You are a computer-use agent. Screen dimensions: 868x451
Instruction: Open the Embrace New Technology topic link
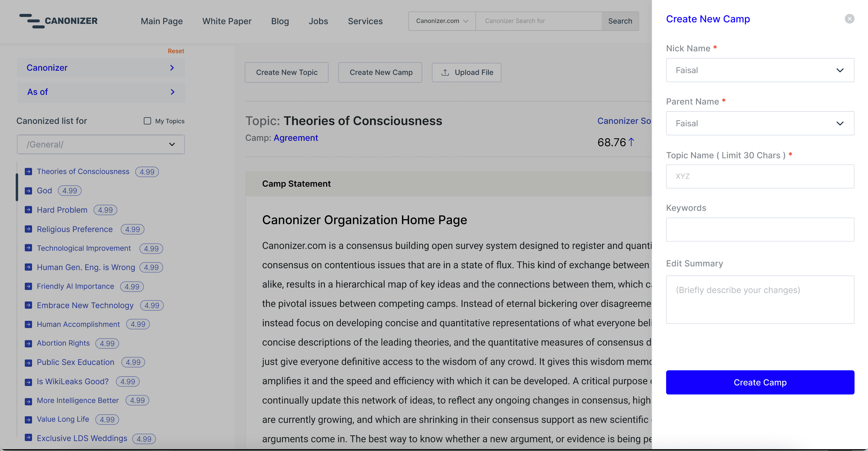85,305
